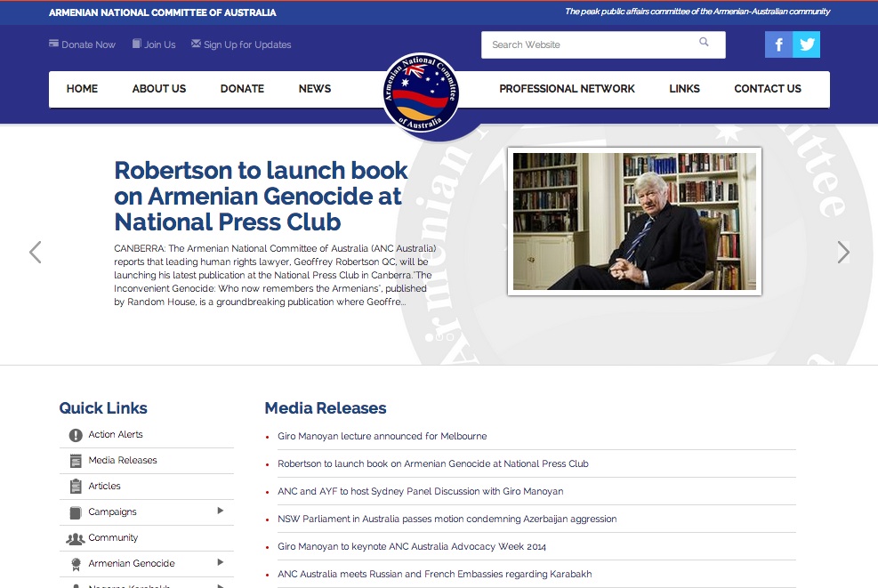Click the Community people icon
878x588 pixels.
point(75,539)
